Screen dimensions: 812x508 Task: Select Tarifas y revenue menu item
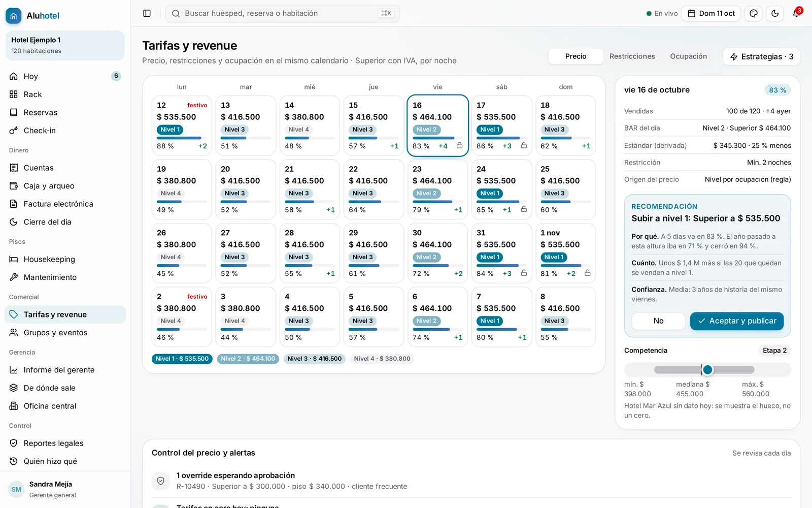click(65, 314)
